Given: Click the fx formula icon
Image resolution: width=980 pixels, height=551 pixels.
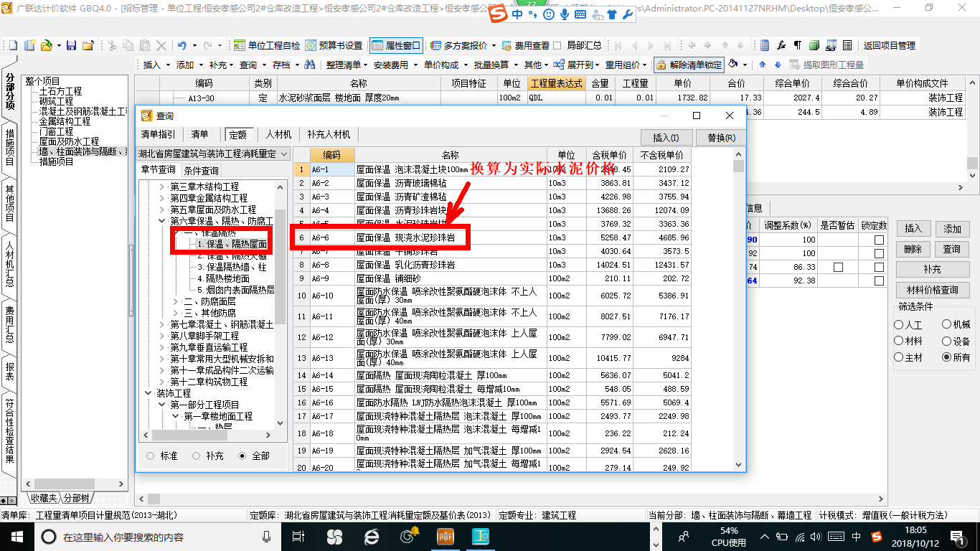Looking at the screenshot, I should pos(781,45).
